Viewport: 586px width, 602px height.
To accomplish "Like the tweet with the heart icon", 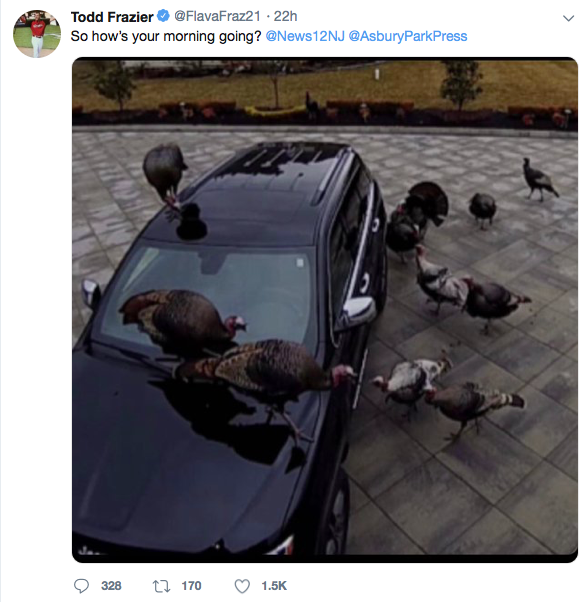I will click(242, 586).
